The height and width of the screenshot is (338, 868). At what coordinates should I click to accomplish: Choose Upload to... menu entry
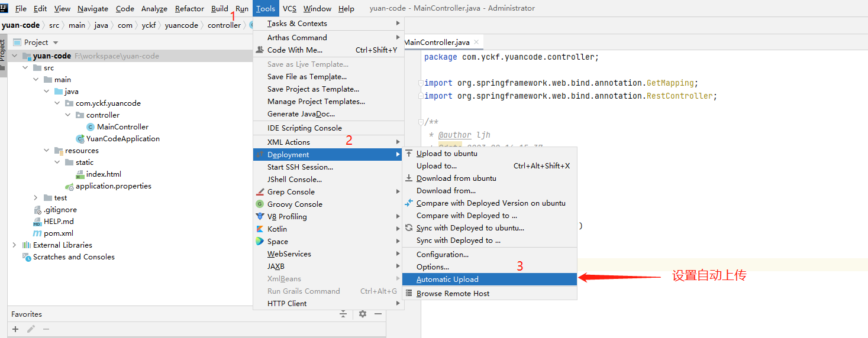tap(489, 166)
